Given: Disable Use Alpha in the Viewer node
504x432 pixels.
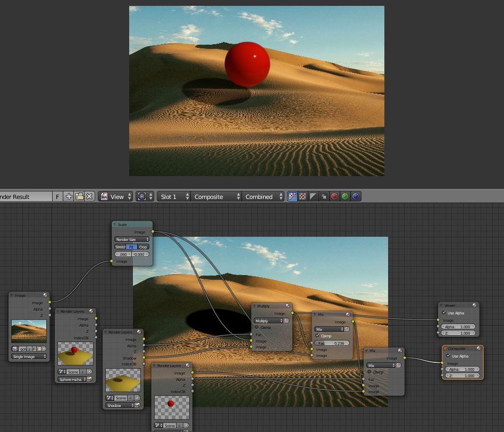Looking at the screenshot, I should tap(444, 313).
